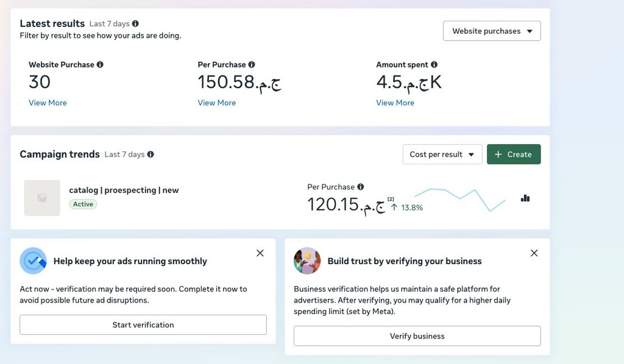Click info icon beside campaign Per Purchase
This screenshot has height=364, width=624.
(361, 187)
